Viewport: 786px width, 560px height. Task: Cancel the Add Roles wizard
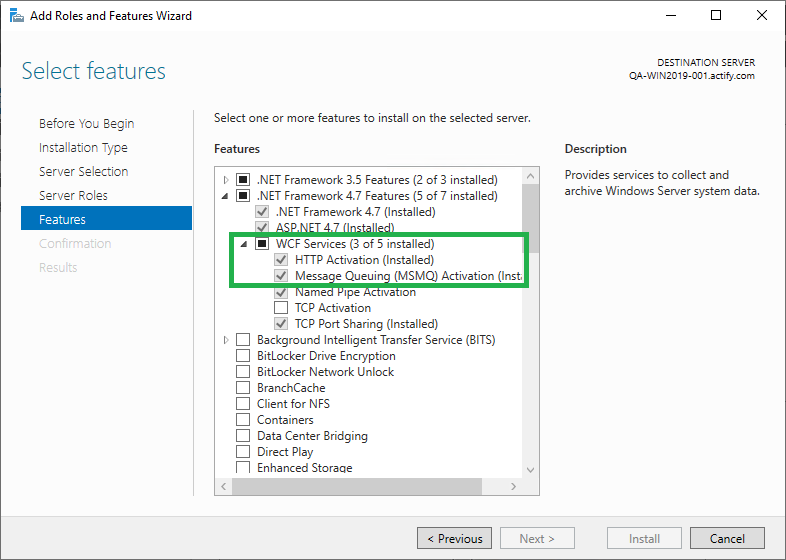[x=727, y=539]
